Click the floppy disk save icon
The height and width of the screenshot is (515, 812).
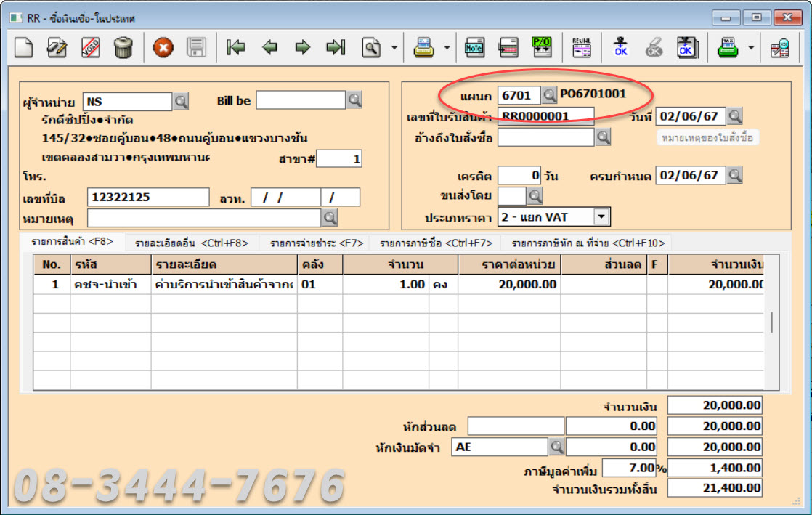(196, 48)
